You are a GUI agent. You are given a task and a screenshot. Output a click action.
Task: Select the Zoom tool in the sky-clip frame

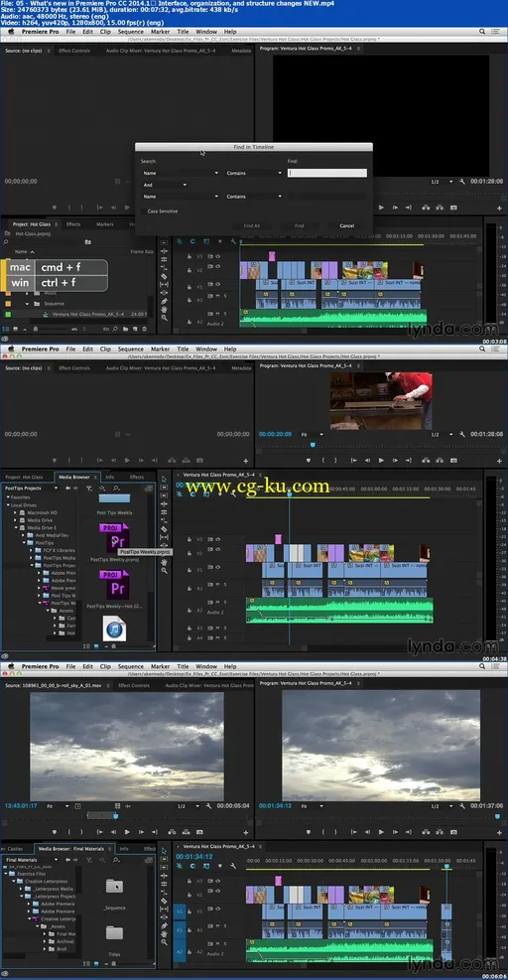coord(165,942)
